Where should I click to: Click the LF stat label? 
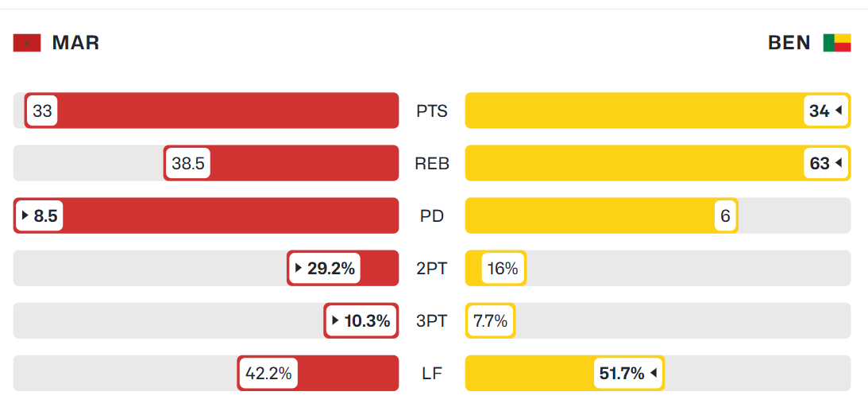(x=432, y=374)
